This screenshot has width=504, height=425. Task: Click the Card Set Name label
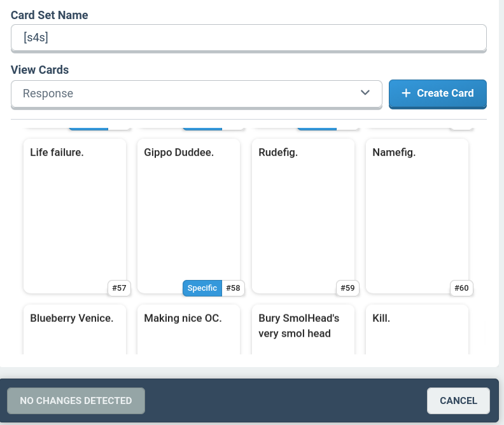pyautogui.click(x=49, y=15)
